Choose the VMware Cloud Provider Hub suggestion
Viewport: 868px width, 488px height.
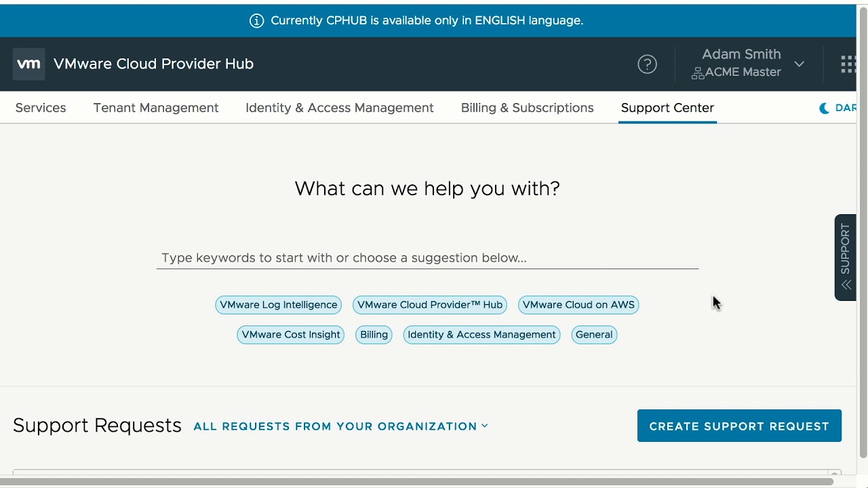tap(430, 305)
